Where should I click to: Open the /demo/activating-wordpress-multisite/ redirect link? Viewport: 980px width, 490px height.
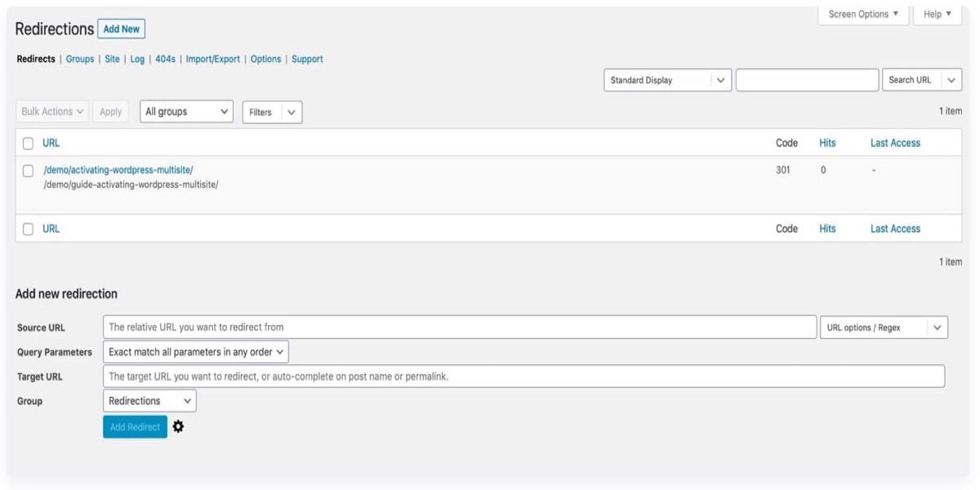[118, 170]
